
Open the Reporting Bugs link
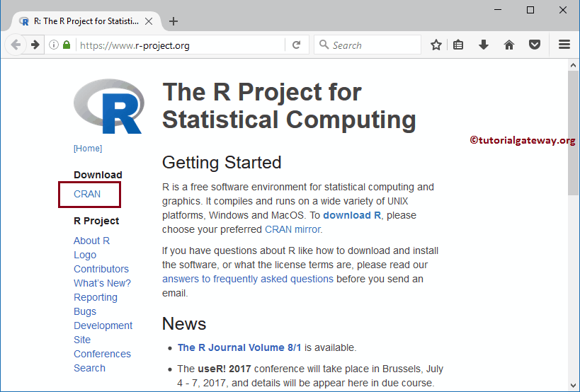click(x=96, y=304)
